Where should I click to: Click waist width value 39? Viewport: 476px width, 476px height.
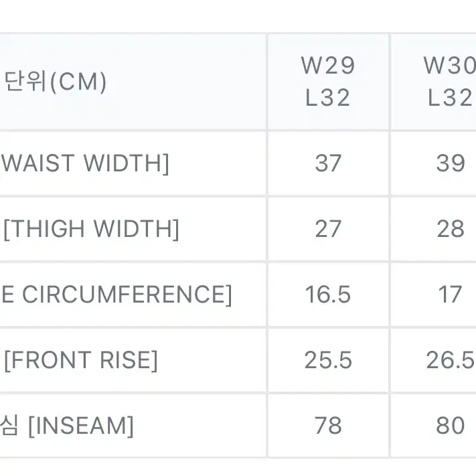(451, 163)
